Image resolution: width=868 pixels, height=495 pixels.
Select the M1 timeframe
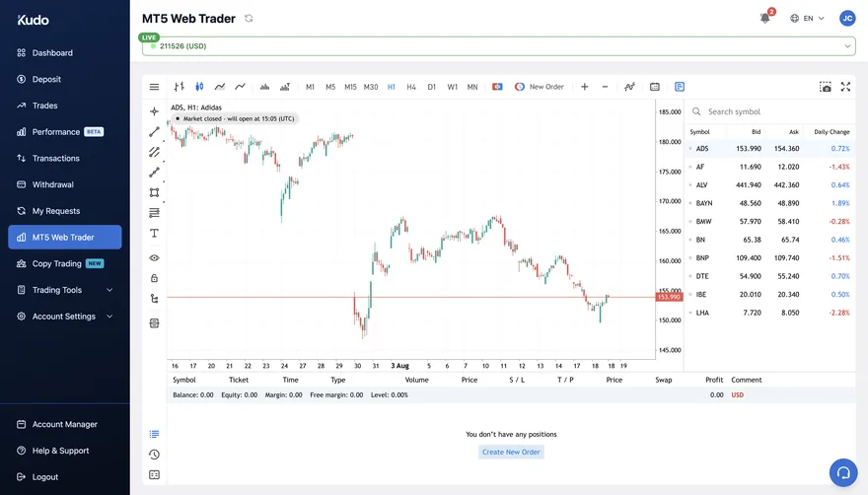(x=310, y=87)
